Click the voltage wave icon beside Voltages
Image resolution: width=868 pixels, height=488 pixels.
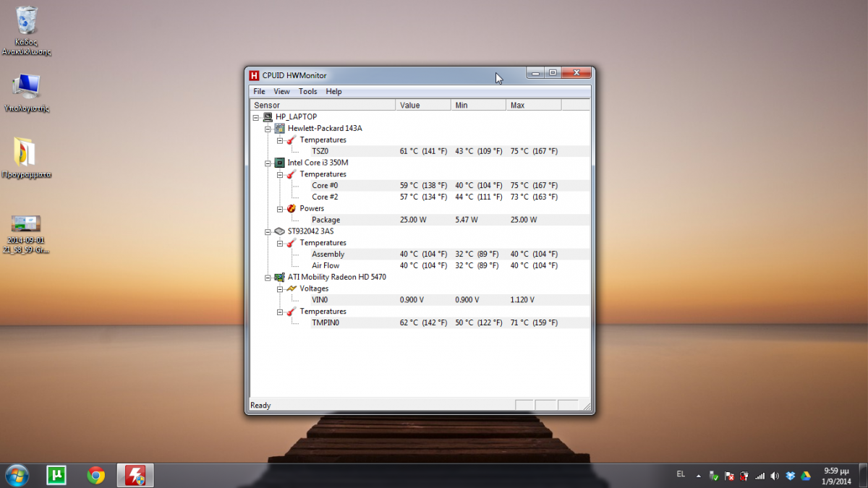click(292, 288)
